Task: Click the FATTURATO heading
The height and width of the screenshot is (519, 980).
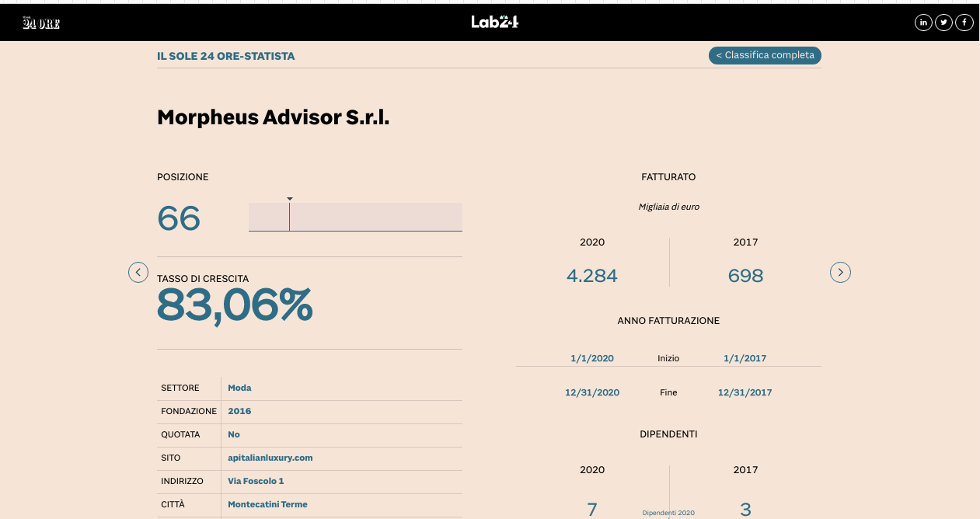Action: (668, 177)
